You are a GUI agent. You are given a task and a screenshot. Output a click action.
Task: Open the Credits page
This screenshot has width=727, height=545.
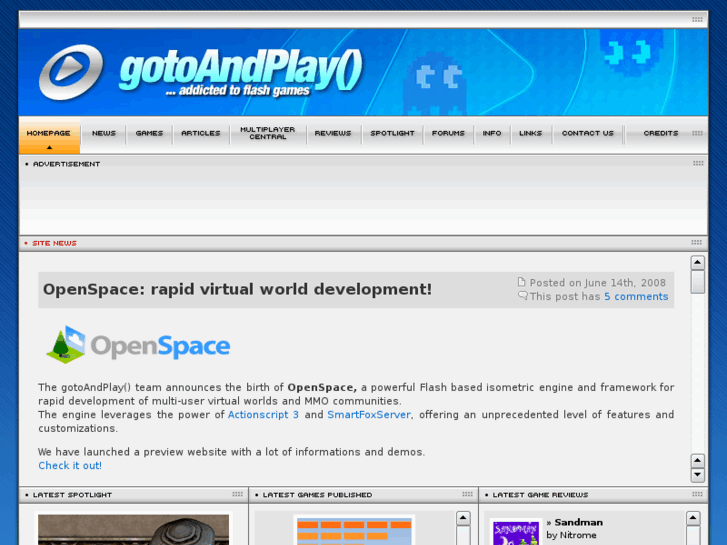661,134
